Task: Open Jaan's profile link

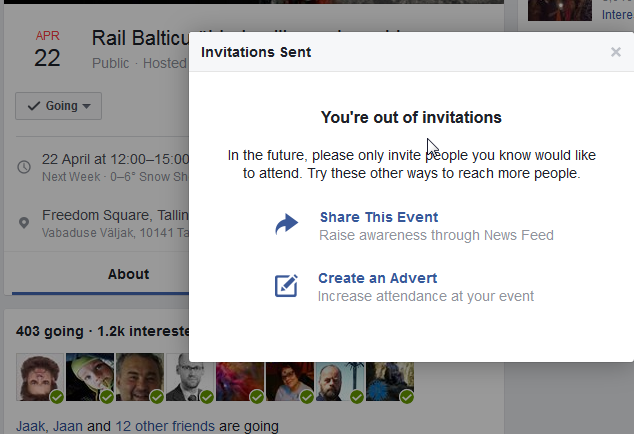Action: [x=68, y=426]
